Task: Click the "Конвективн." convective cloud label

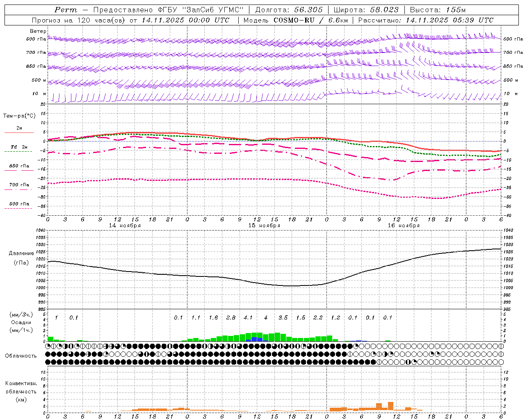Action: (21, 383)
